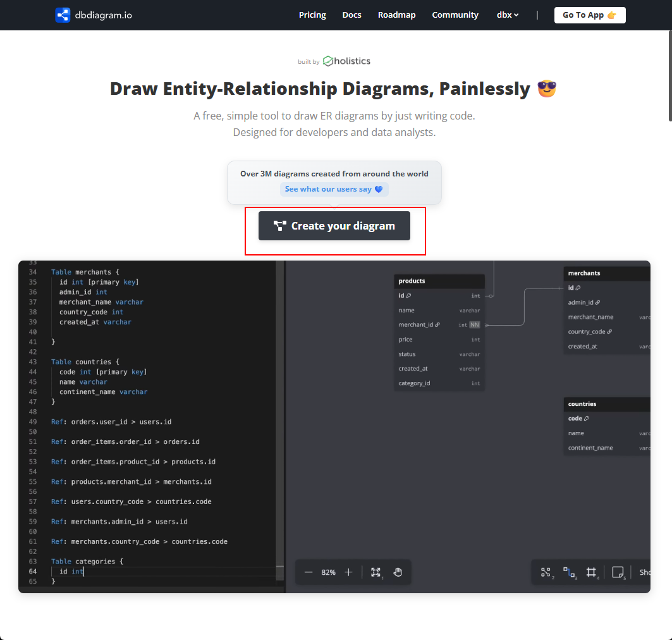Click code line 'Table countries {'

(x=85, y=362)
